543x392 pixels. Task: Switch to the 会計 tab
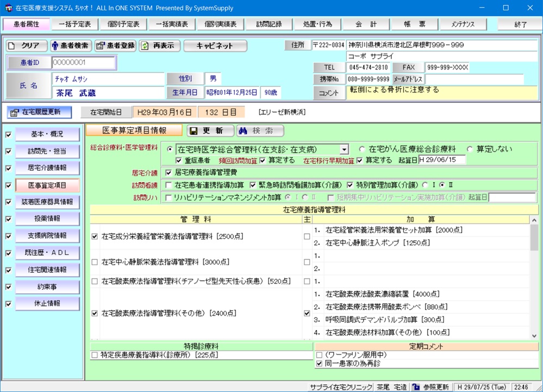coord(366,24)
